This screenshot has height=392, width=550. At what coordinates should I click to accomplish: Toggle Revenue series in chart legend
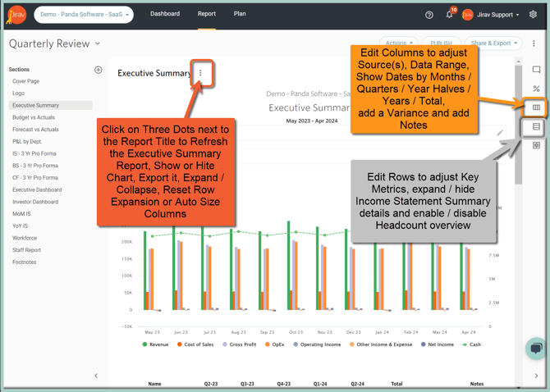point(154,344)
